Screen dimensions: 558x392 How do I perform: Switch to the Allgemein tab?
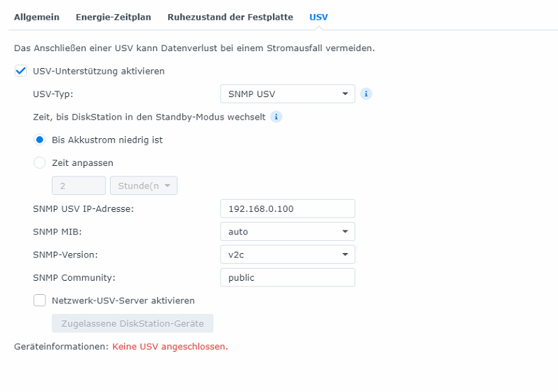pos(37,17)
